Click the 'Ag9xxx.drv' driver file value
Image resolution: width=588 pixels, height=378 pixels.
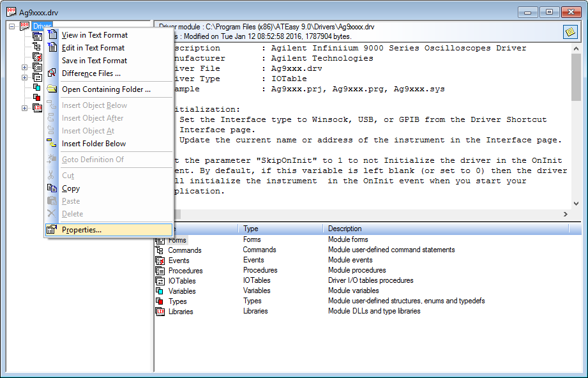pos(297,68)
